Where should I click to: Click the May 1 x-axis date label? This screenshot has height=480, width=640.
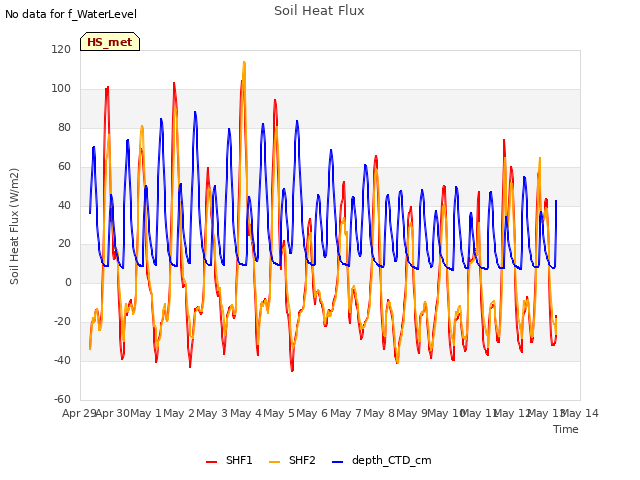point(144,413)
